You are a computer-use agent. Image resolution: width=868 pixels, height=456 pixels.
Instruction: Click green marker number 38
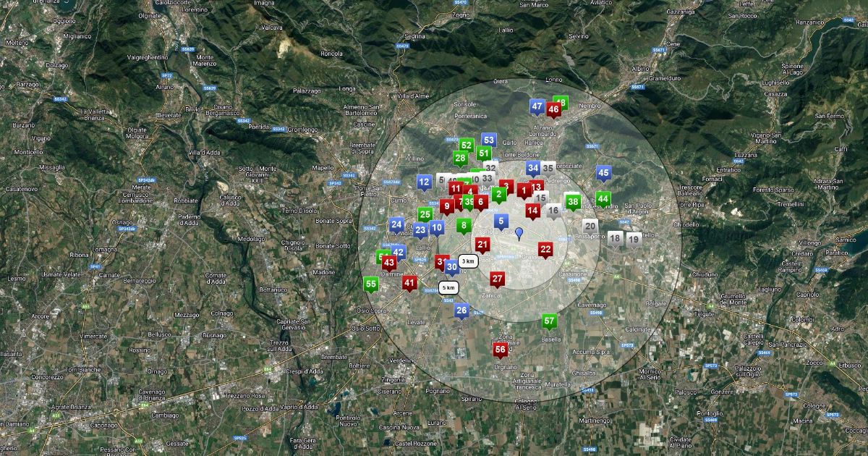click(573, 201)
